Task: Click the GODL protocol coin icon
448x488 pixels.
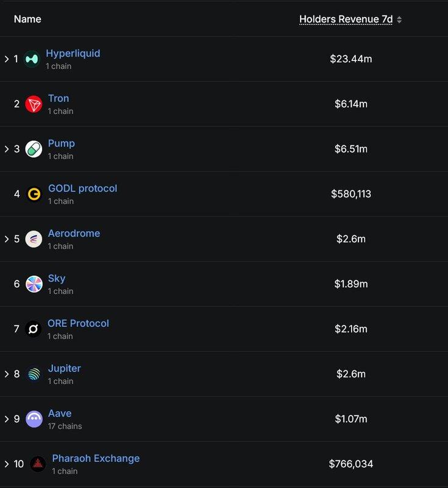Action: coord(34,194)
